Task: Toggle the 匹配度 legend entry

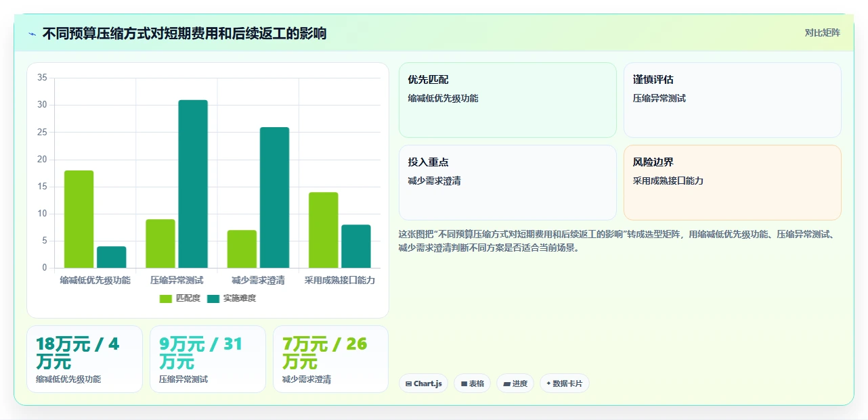Action: (180, 298)
